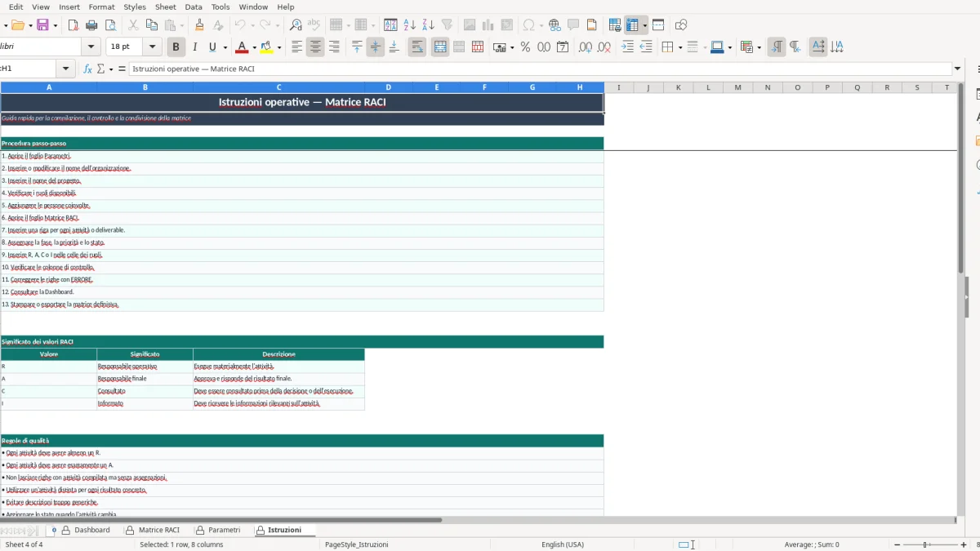Toggle italic formatting
The image size is (980, 551).
coord(194,47)
